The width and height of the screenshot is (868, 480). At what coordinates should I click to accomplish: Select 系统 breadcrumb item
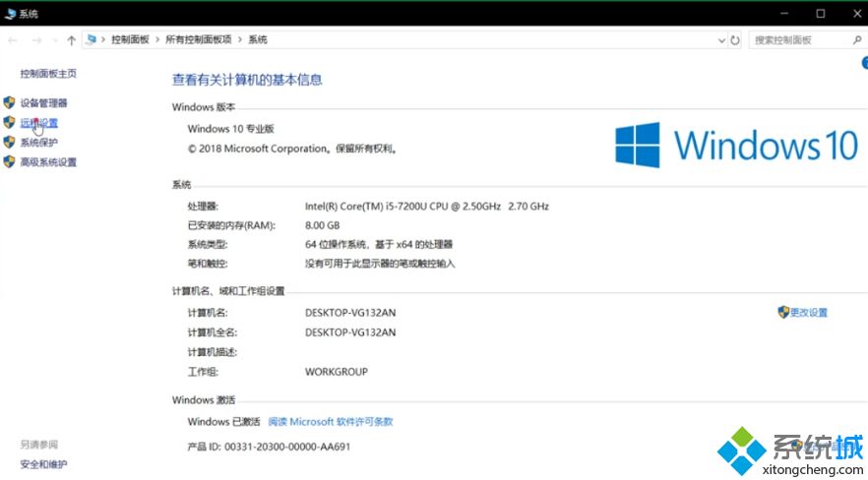pos(258,39)
